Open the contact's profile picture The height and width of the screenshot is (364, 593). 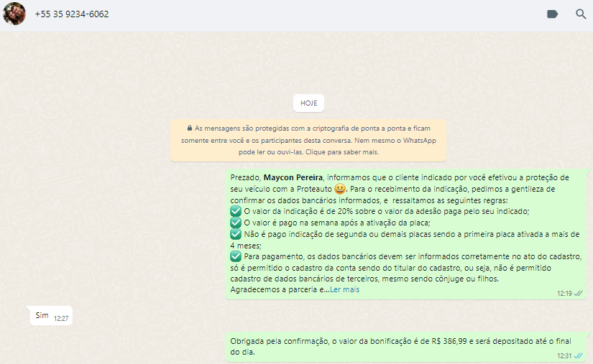click(14, 14)
